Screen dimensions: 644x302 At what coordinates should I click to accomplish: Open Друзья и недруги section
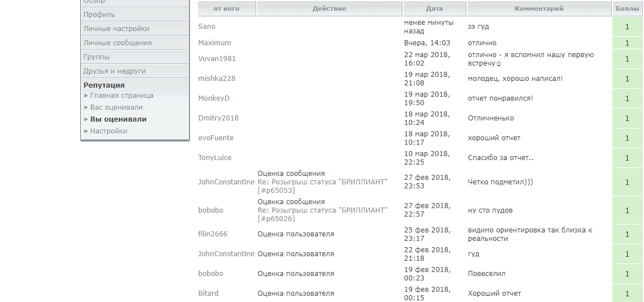[x=114, y=71]
